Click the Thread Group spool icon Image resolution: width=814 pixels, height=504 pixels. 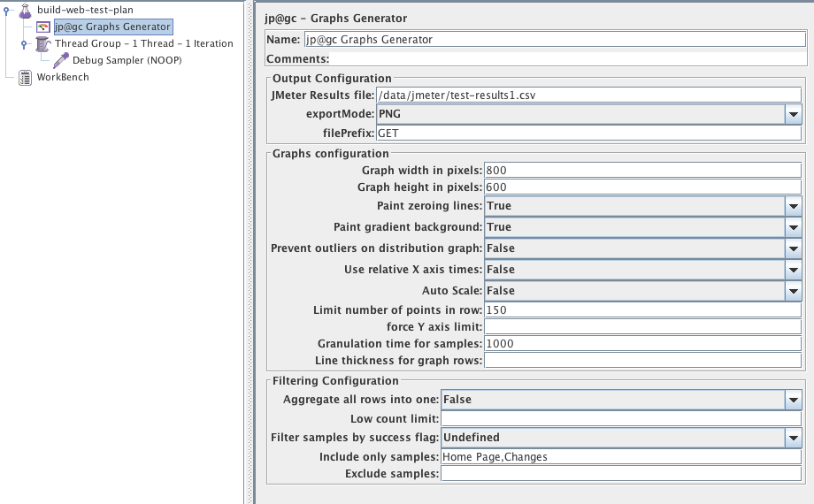[x=42, y=44]
